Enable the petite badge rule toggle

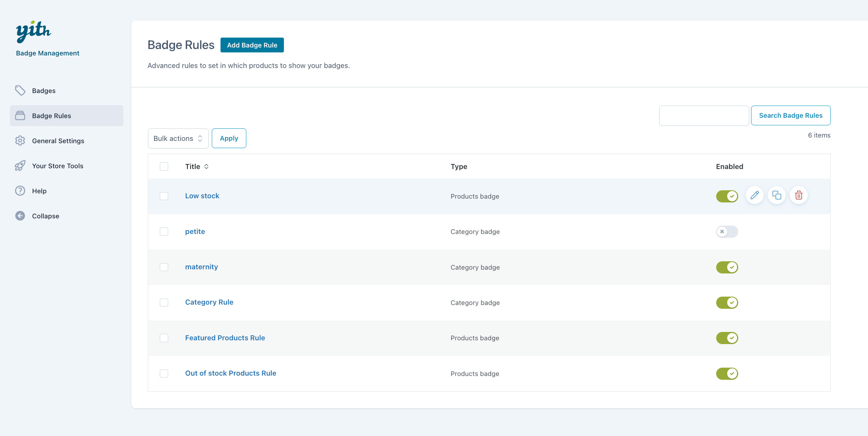coord(727,232)
